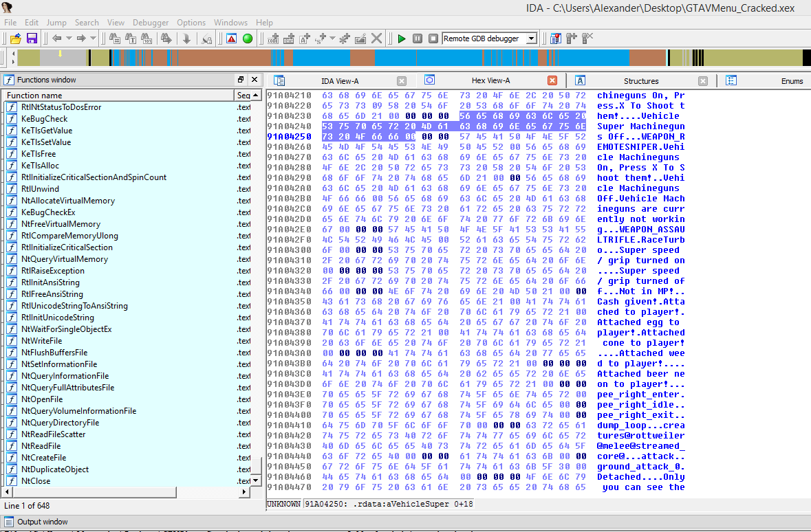Switch to the IDA View-A tab
Image resolution: width=811 pixels, height=532 pixels.
coord(339,81)
